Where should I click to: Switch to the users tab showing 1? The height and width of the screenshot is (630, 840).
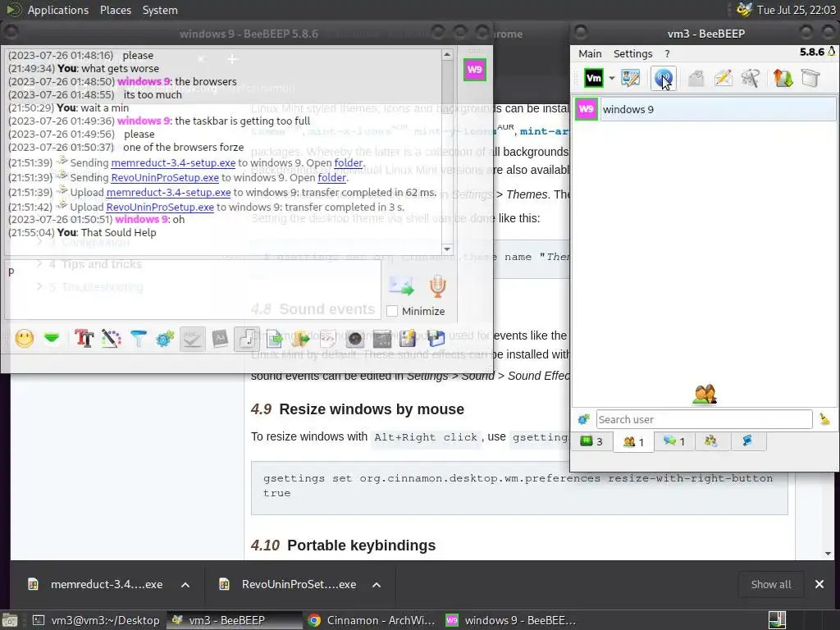[633, 441]
